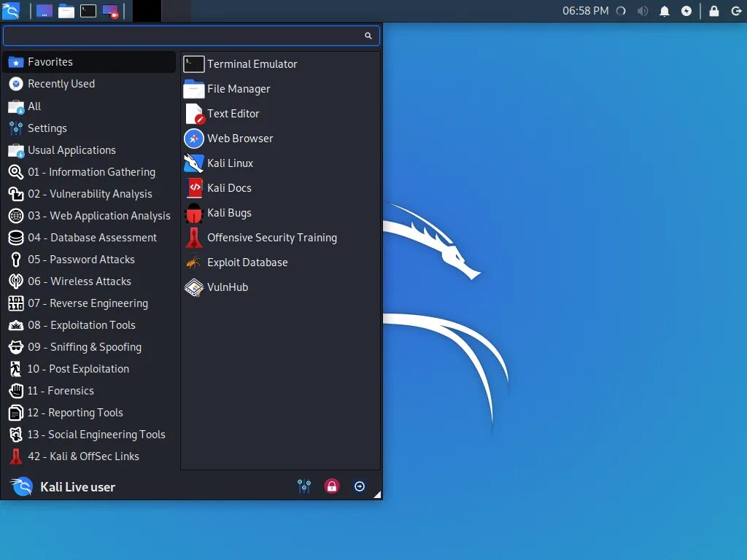
Task: Click the network status spinner icon in panel
Action: point(621,11)
